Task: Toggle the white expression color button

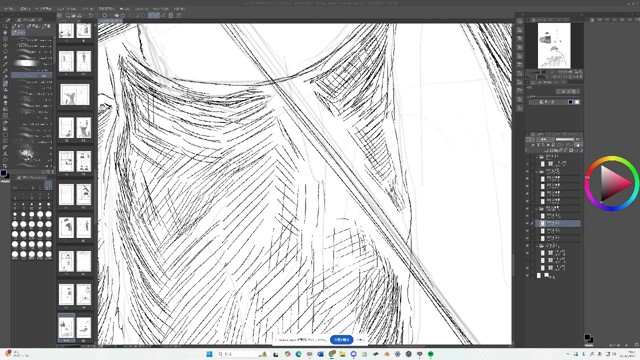Action: pyautogui.click(x=576, y=102)
